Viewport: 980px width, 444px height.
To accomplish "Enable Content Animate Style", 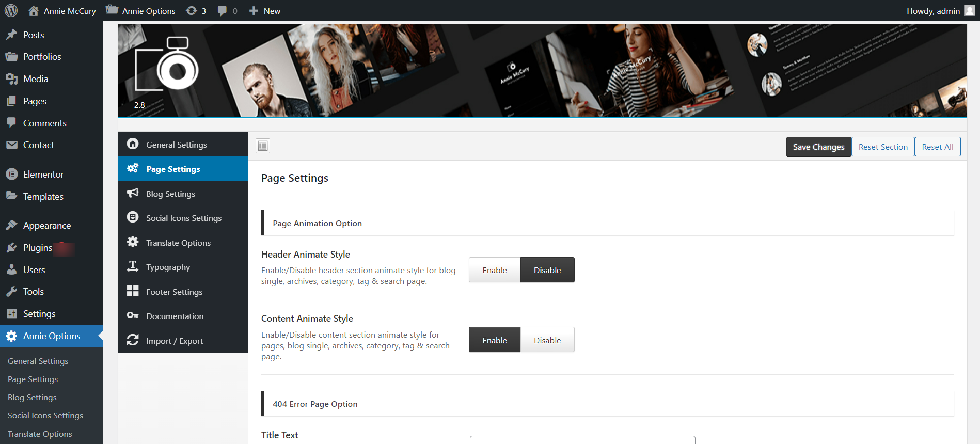I will pos(495,340).
